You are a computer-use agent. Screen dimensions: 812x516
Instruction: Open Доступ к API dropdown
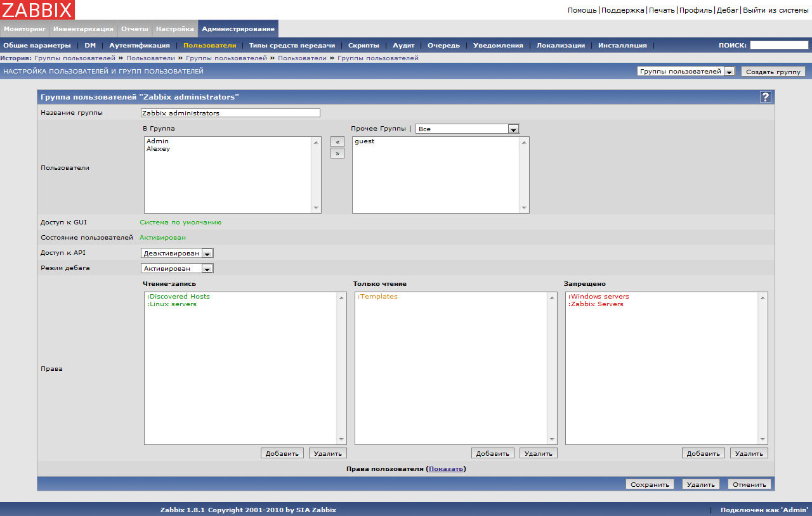click(177, 253)
